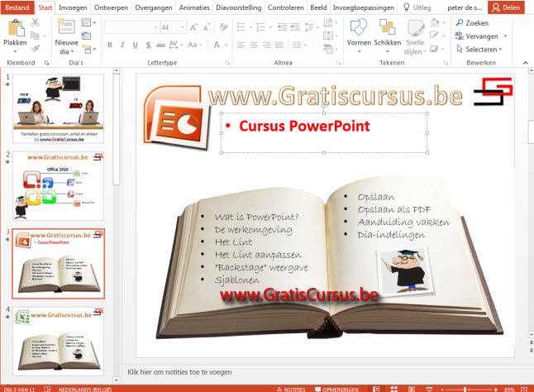Click the Schikken arrange icon
The height and width of the screenshot is (392, 534).
(387, 27)
